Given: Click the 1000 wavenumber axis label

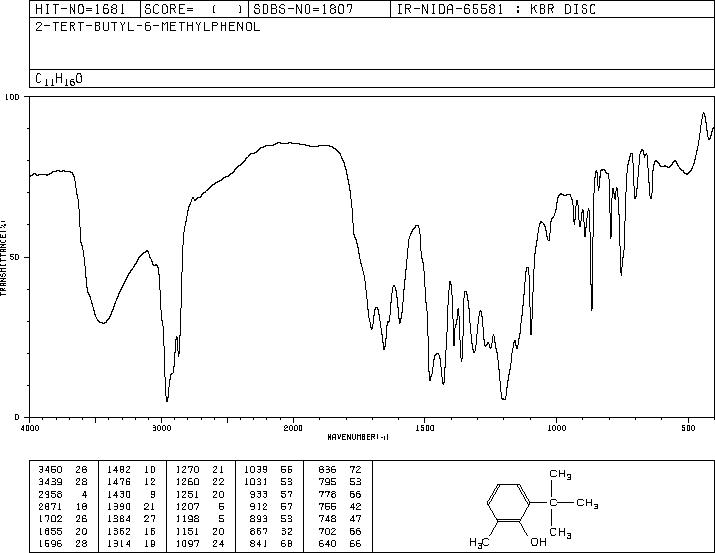Looking at the screenshot, I should tap(556, 428).
